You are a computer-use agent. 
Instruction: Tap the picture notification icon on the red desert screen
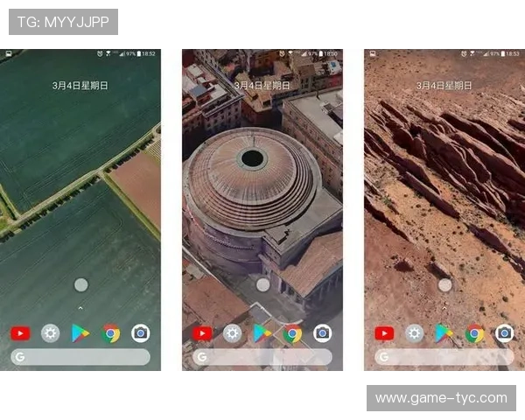[373, 53]
